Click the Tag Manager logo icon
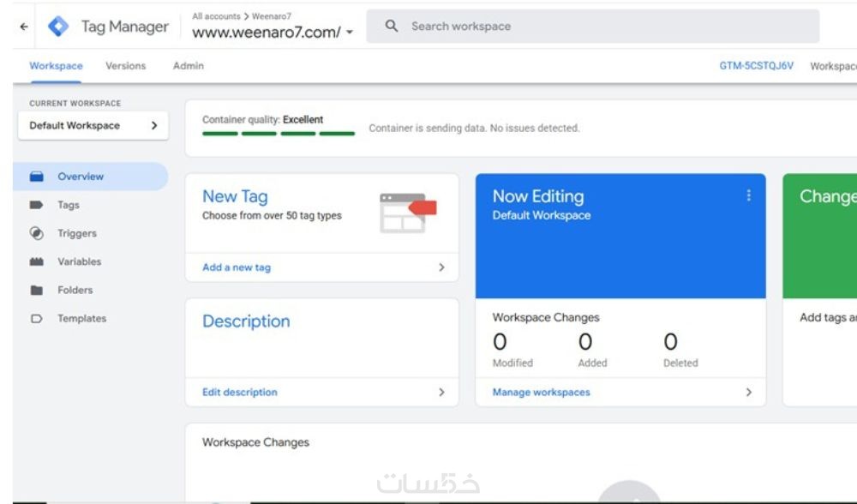This screenshot has width=857, height=504. coord(58,27)
